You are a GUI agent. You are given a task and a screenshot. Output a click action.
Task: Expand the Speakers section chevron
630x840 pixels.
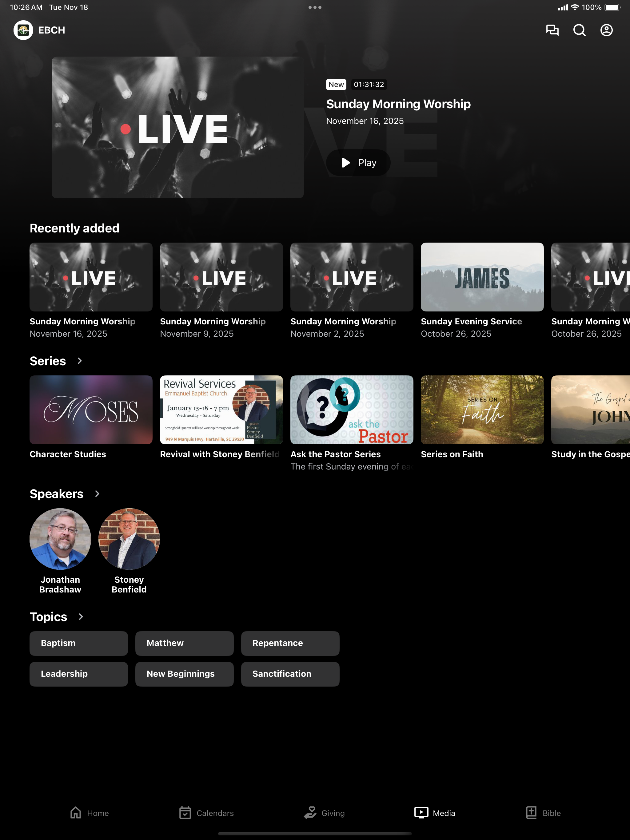97,494
